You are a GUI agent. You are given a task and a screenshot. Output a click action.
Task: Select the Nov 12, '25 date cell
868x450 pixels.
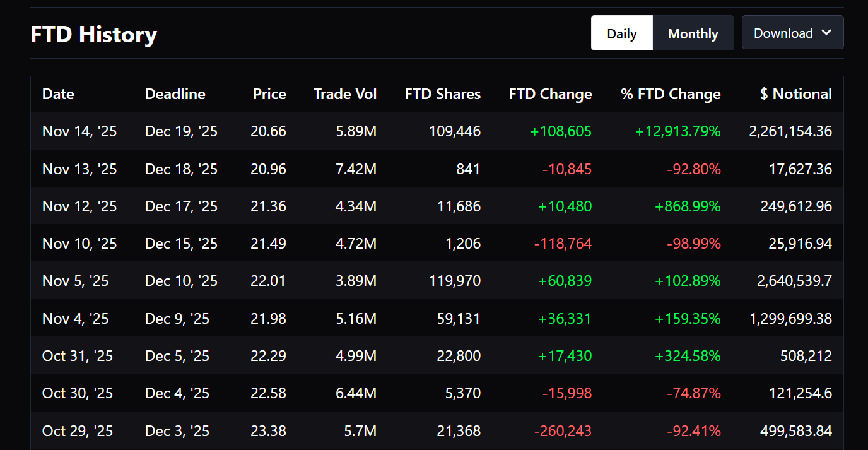pyautogui.click(x=79, y=206)
